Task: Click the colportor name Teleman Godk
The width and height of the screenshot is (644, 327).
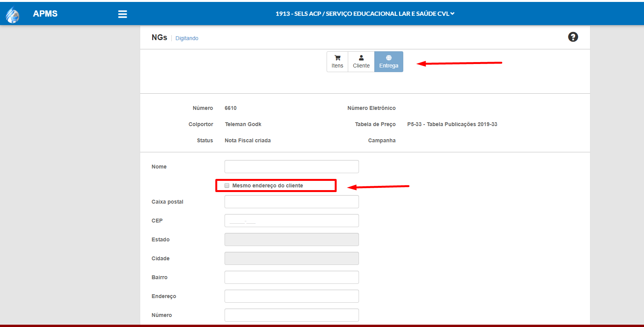Action: (x=243, y=124)
